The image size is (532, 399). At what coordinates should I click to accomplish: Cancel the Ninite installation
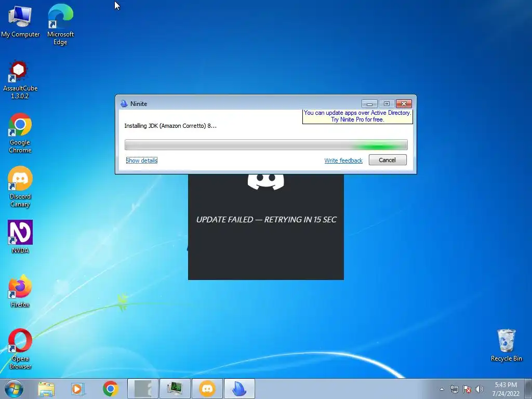(388, 160)
